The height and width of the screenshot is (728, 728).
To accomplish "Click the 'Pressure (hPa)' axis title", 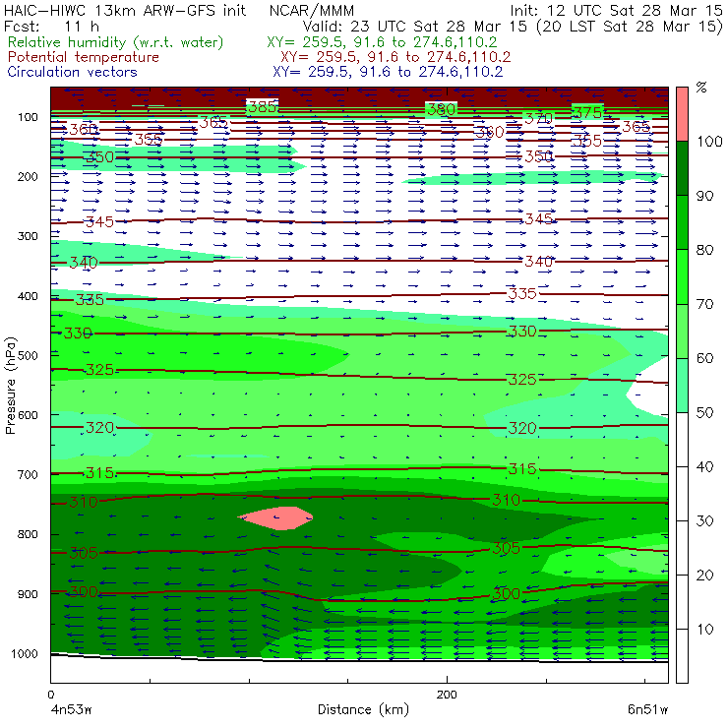I will point(11,386).
